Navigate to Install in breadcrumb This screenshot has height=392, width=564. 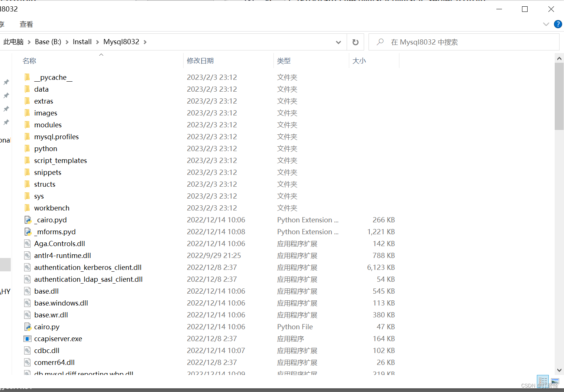[82, 42]
